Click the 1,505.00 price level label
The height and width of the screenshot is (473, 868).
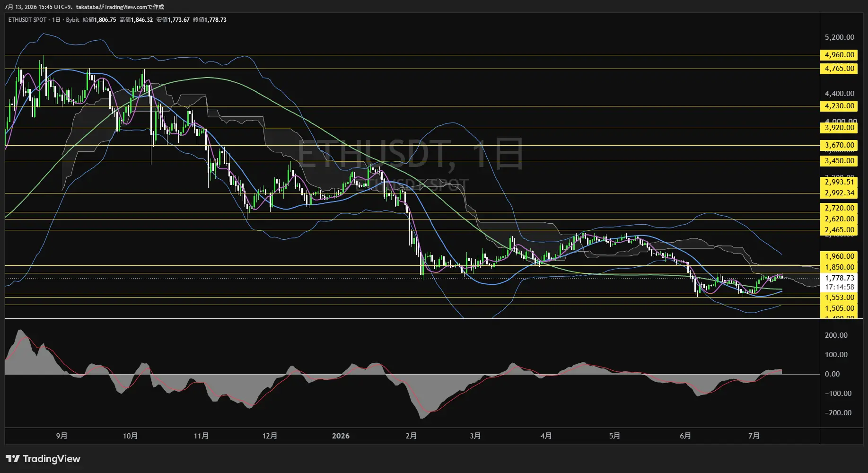(839, 308)
